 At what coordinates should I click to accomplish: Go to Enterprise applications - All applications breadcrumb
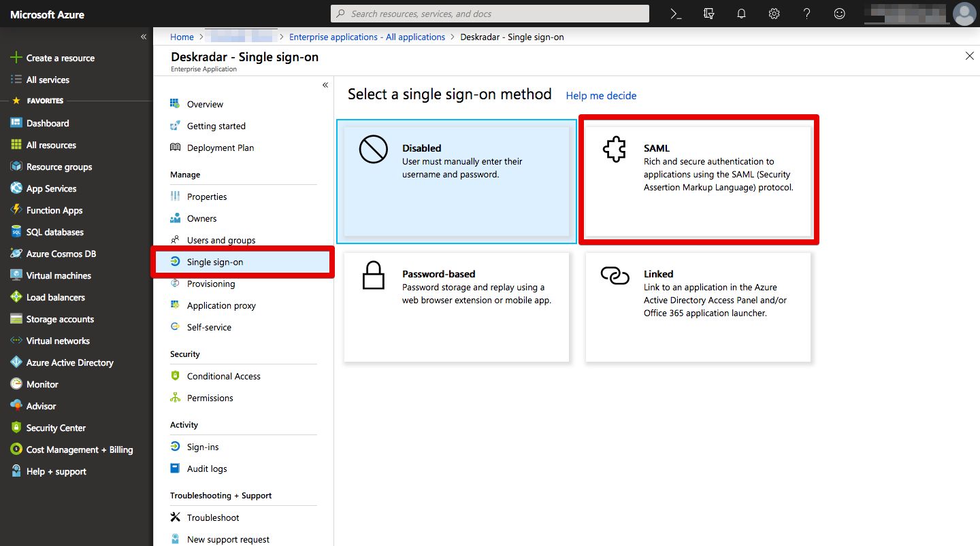tap(367, 37)
